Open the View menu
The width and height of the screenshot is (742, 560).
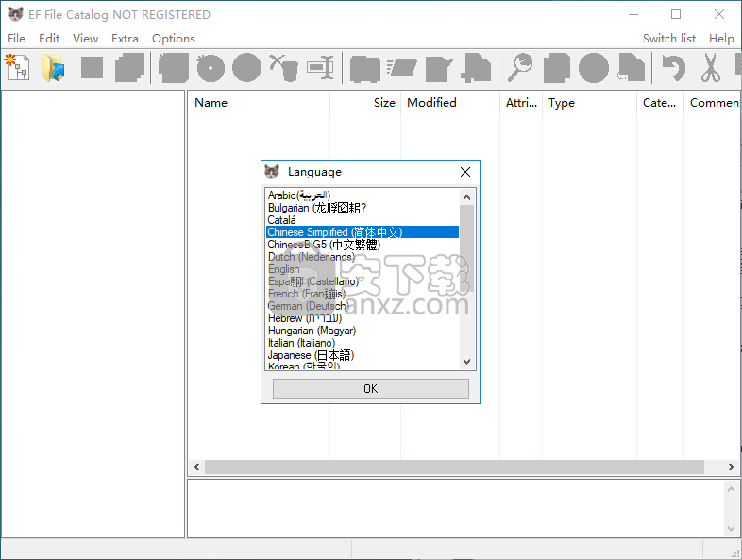tap(85, 39)
